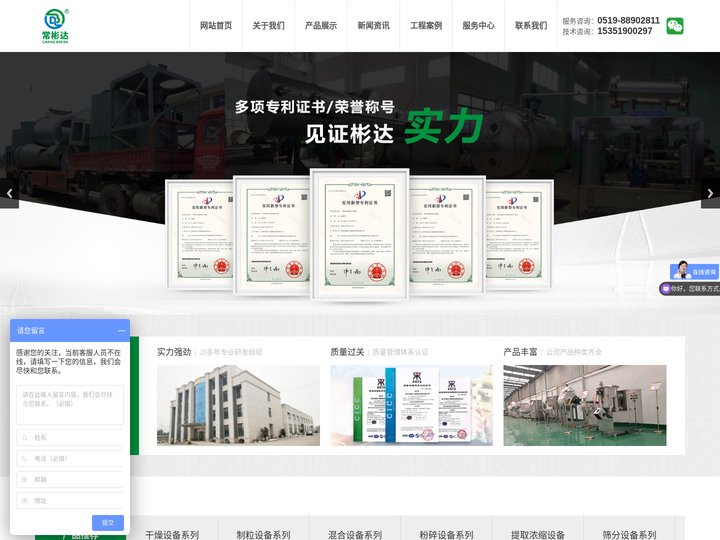The width and height of the screenshot is (720, 540).
Task: Click the 地址 address input field
Action: click(x=70, y=501)
